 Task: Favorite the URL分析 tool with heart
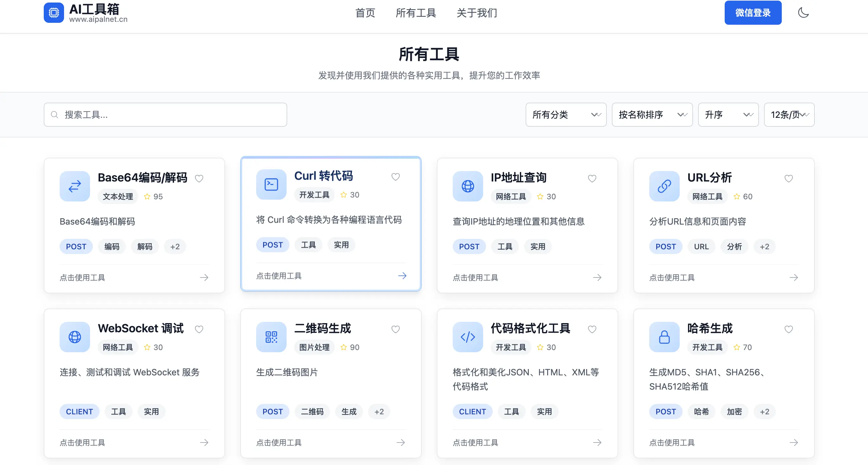click(x=788, y=178)
